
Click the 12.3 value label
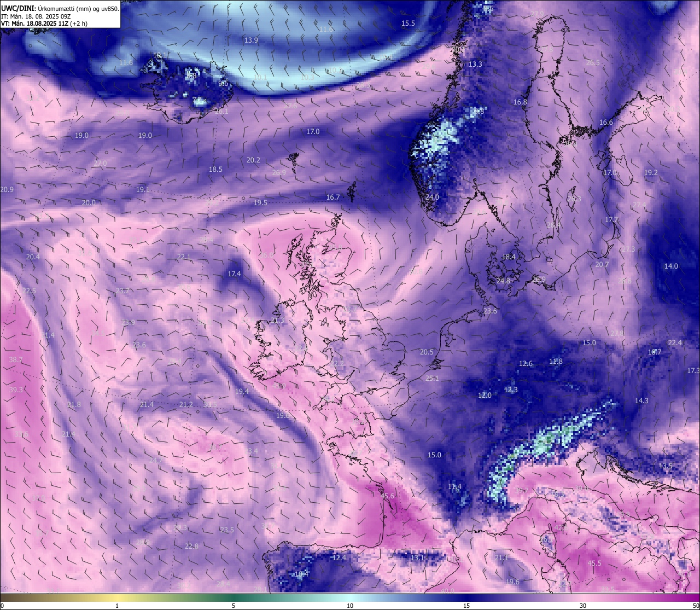pyautogui.click(x=511, y=390)
